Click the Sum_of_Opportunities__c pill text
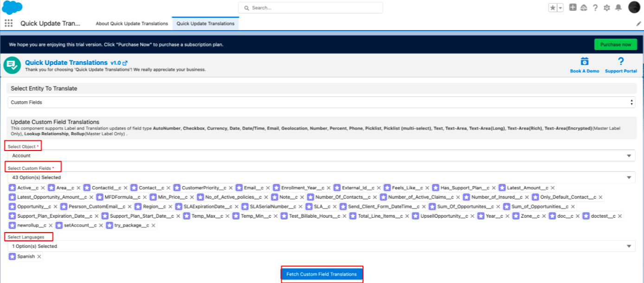 (540, 207)
